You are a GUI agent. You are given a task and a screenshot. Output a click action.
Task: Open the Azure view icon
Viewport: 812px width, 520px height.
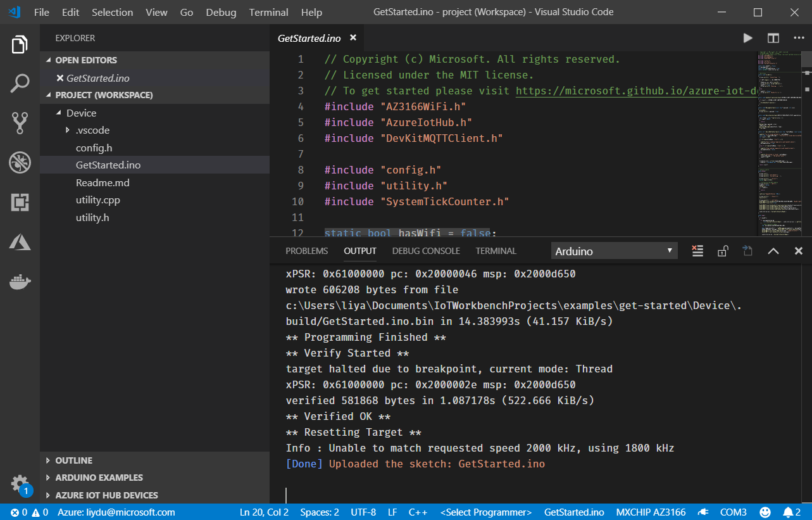point(20,241)
